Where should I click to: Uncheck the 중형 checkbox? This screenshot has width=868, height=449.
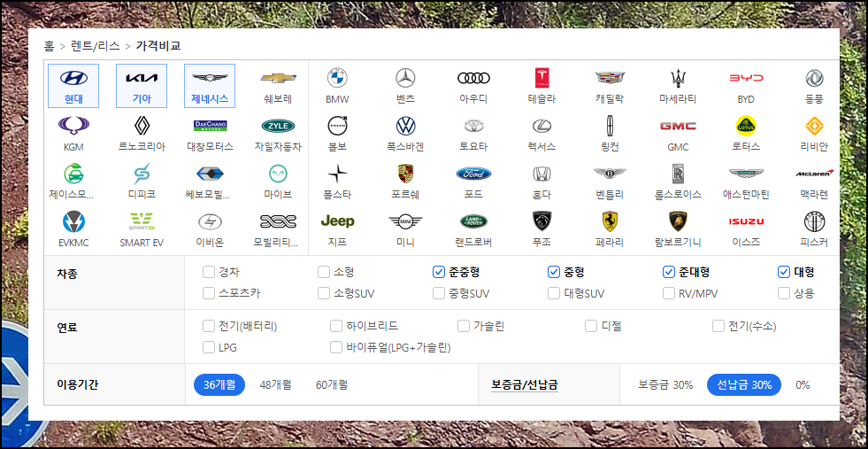(554, 272)
